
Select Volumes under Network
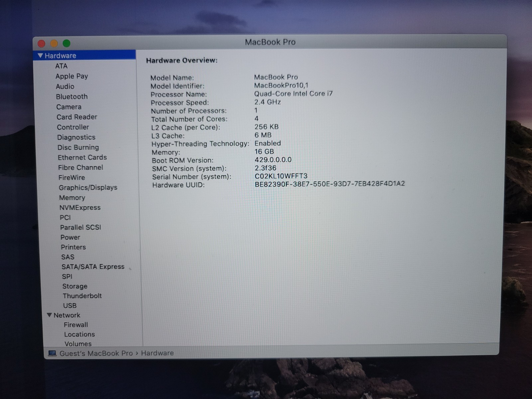point(78,344)
